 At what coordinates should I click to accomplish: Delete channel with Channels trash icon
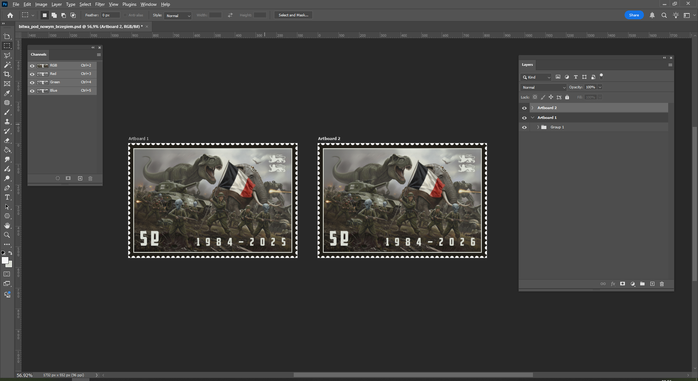[90, 178]
